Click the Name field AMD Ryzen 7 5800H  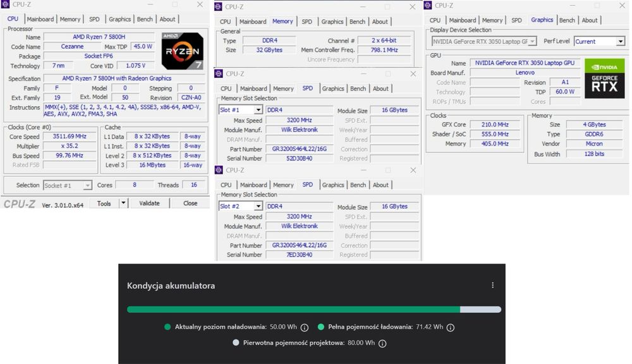point(99,37)
